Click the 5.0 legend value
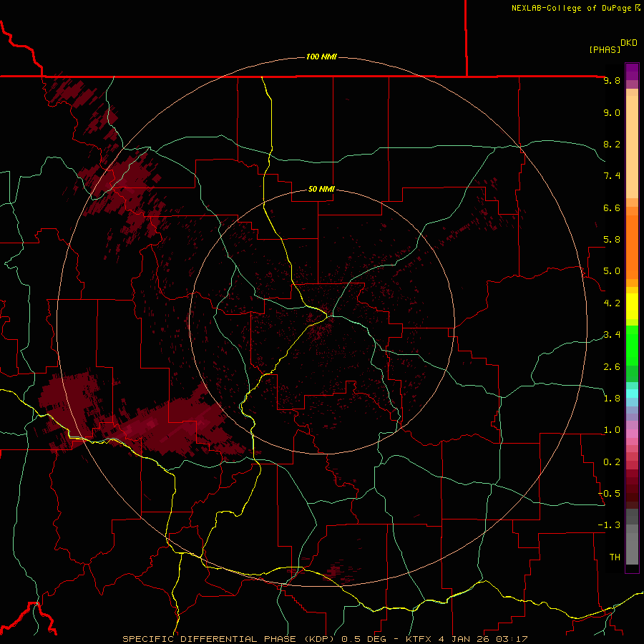Image resolution: width=644 pixels, height=644 pixels. 612,271
